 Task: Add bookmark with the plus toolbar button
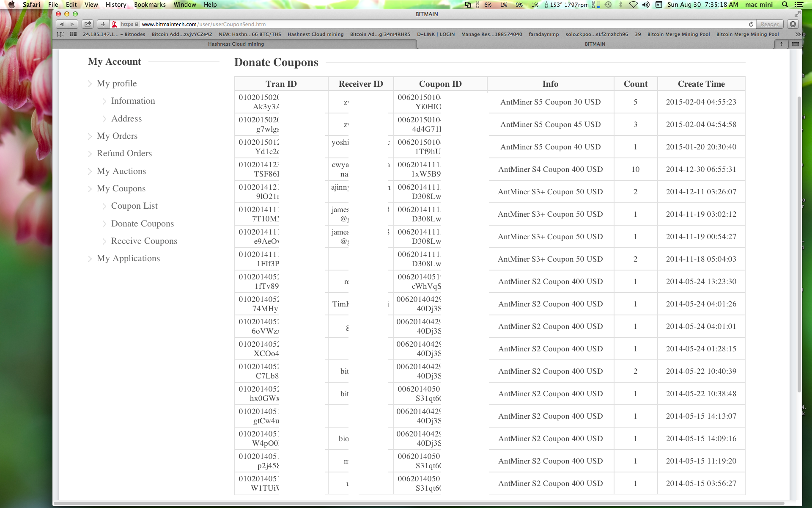point(103,24)
